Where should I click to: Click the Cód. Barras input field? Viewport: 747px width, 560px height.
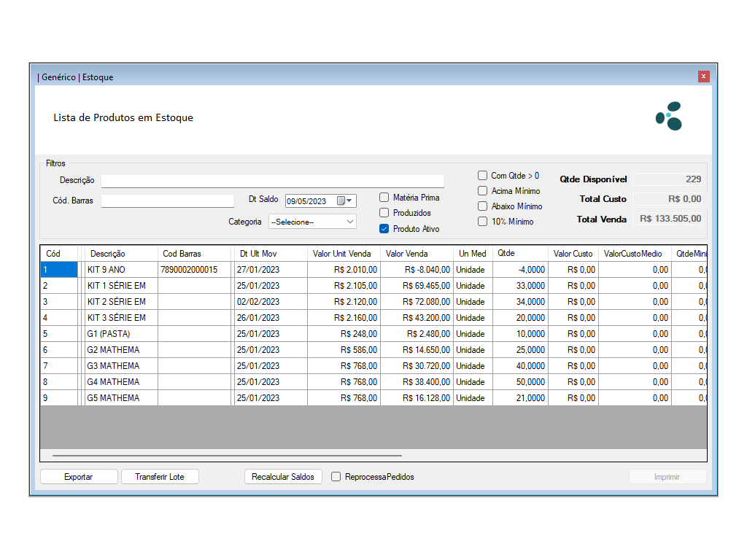click(x=168, y=201)
